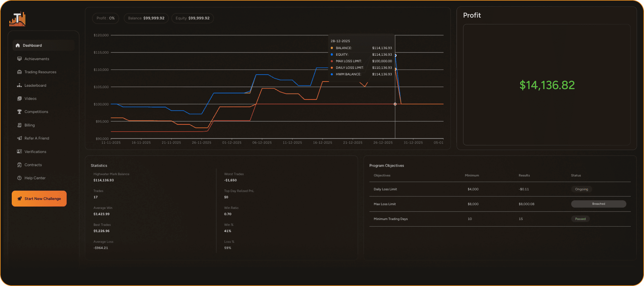Click the Loss % value 59%

point(227,248)
